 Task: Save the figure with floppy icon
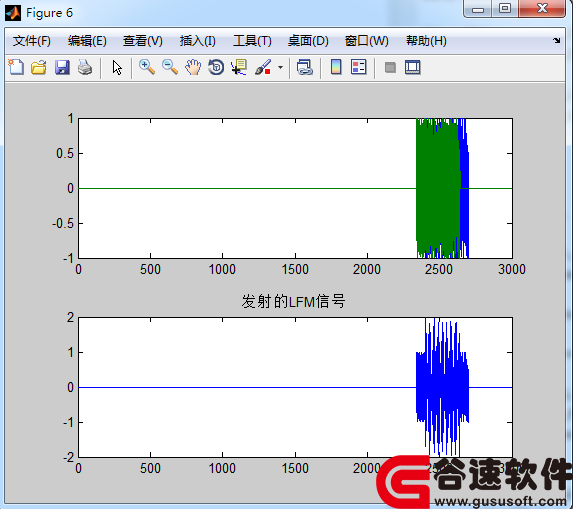click(x=62, y=68)
